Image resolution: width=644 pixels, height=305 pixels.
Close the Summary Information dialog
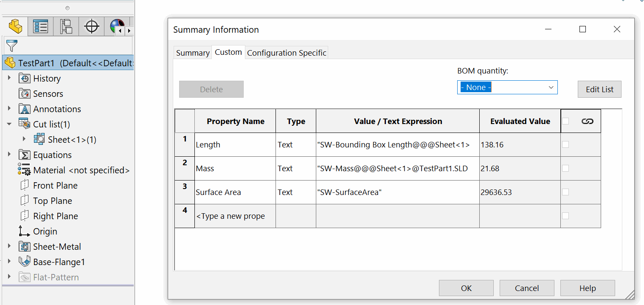pyautogui.click(x=617, y=29)
